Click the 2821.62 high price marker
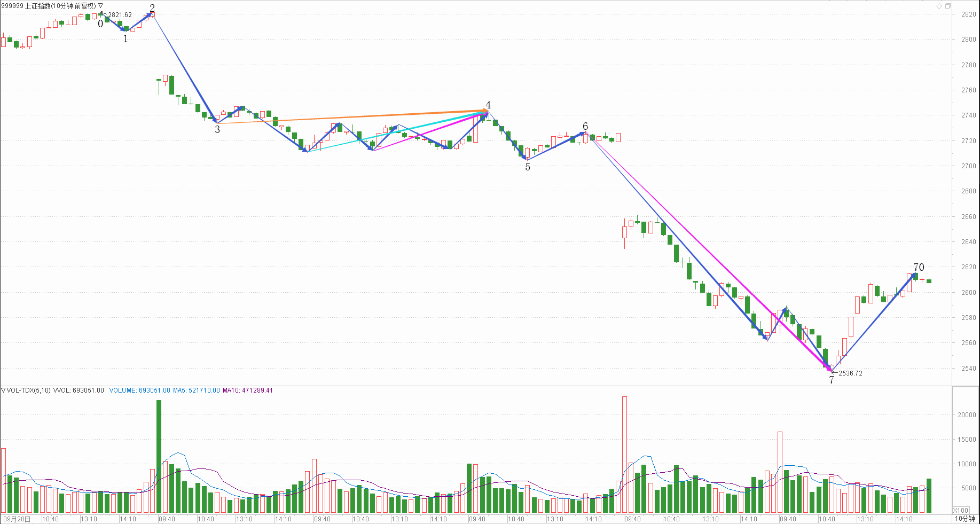Viewport: 980px width, 524px height. [120, 15]
